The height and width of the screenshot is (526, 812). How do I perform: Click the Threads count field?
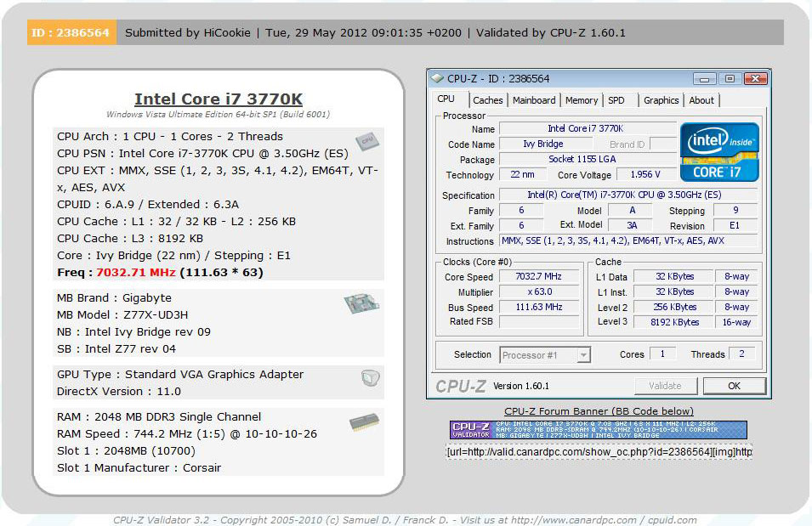click(x=742, y=353)
